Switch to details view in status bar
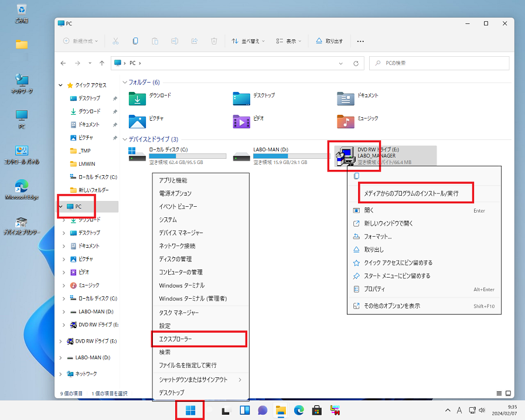525x420 pixels. pos(499,393)
